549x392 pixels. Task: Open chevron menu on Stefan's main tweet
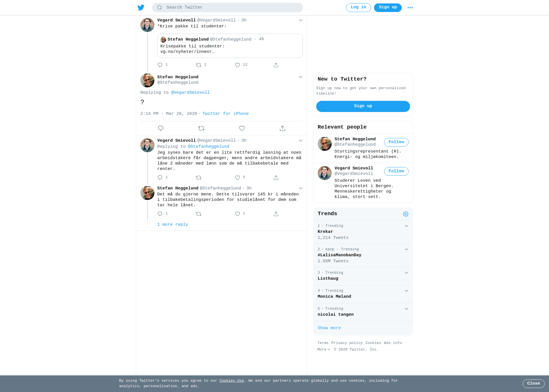pos(301,77)
